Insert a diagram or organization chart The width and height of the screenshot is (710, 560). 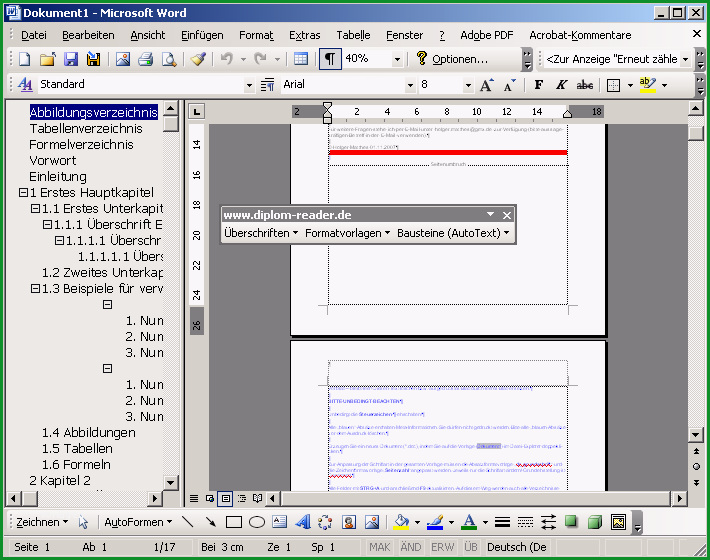tap(325, 522)
